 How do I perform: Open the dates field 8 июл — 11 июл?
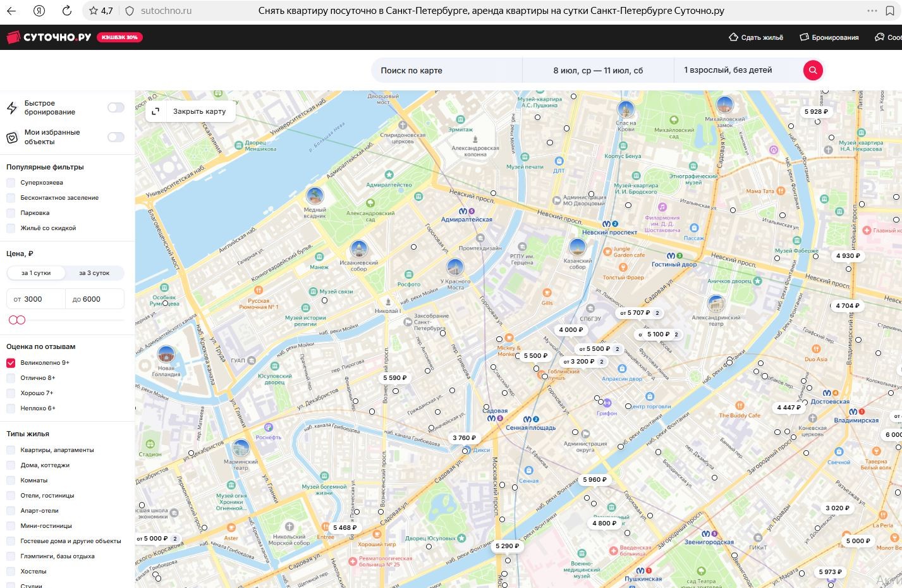[x=598, y=70]
